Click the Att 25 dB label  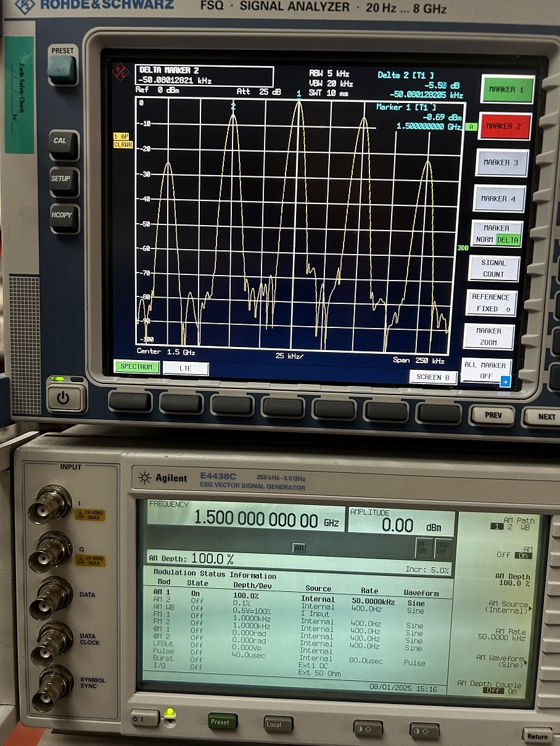(x=259, y=92)
